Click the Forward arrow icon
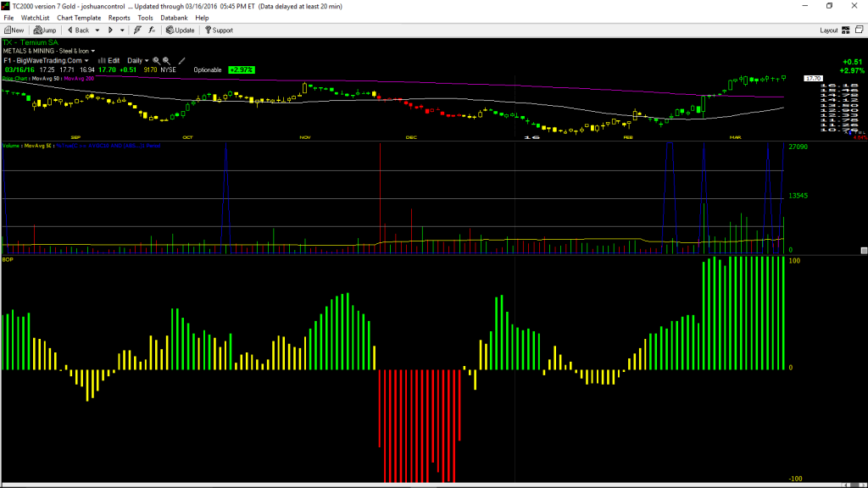 pyautogui.click(x=110, y=30)
